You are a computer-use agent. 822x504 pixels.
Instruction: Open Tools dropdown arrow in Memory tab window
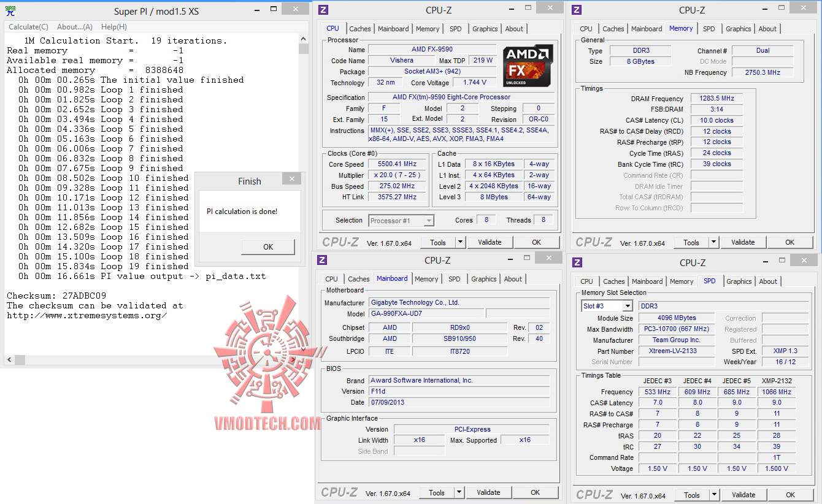point(713,242)
